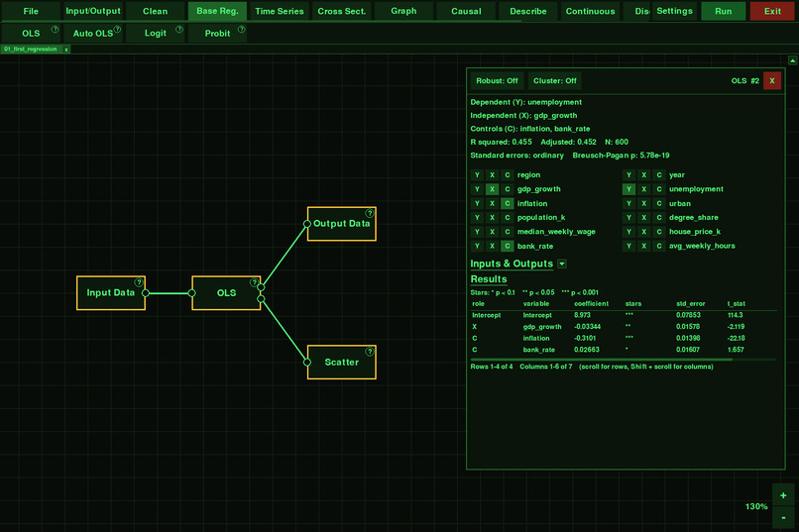The width and height of the screenshot is (799, 532).
Task: Deselect gdp_growth as independent X
Action: point(493,189)
